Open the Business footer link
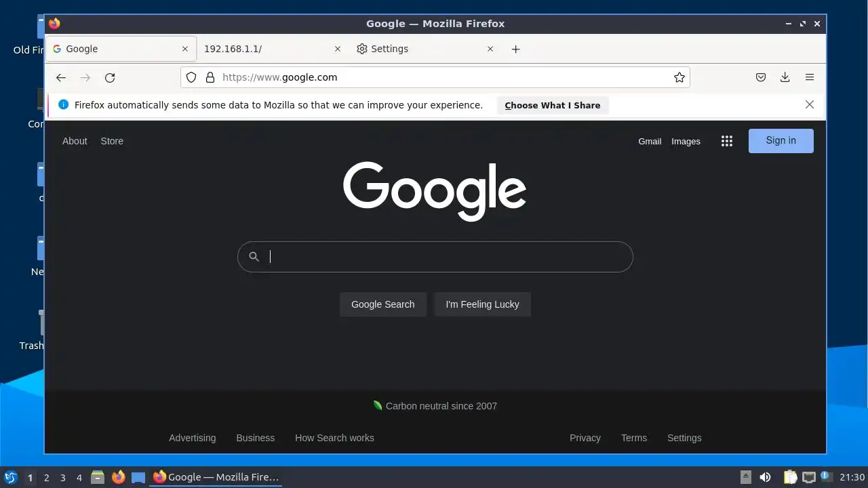The image size is (868, 488). (x=255, y=438)
